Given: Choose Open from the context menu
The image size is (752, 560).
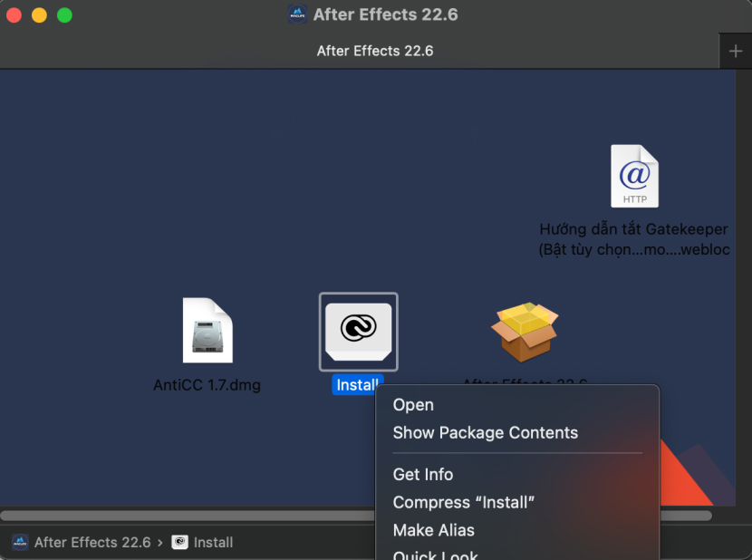Looking at the screenshot, I should 413,404.
